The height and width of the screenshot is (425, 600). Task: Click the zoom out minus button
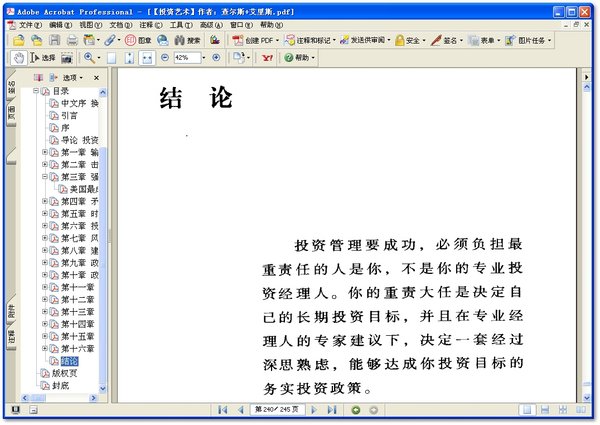(x=165, y=58)
